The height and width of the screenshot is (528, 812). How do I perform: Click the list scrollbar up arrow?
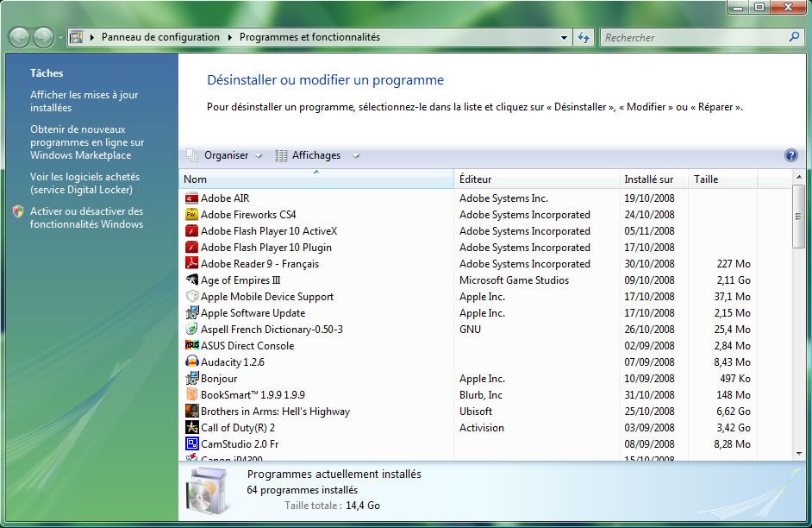(798, 177)
